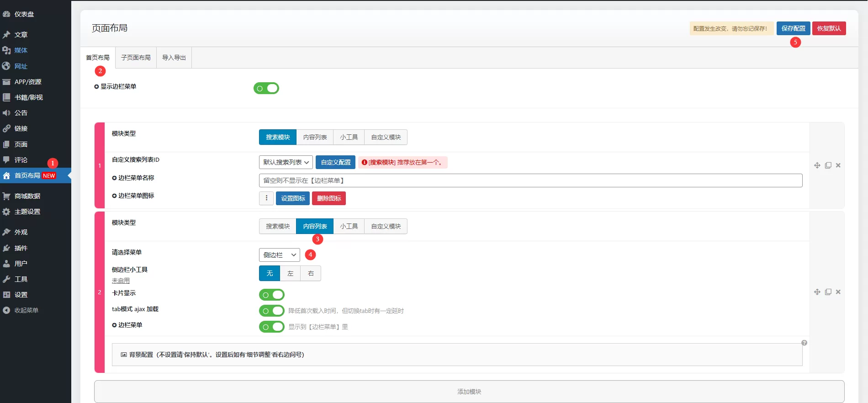
Task: Click the 保存配置 button
Action: pos(793,28)
